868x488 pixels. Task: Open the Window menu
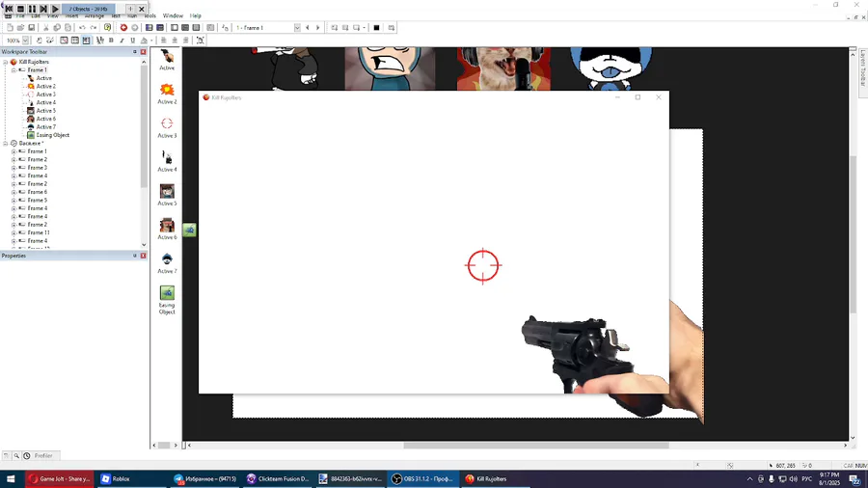click(173, 16)
